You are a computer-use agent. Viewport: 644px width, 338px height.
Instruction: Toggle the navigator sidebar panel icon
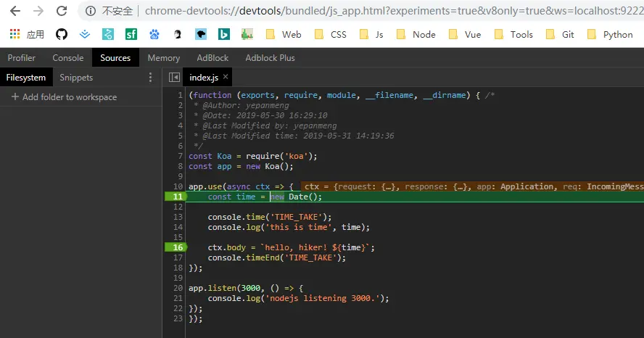174,77
